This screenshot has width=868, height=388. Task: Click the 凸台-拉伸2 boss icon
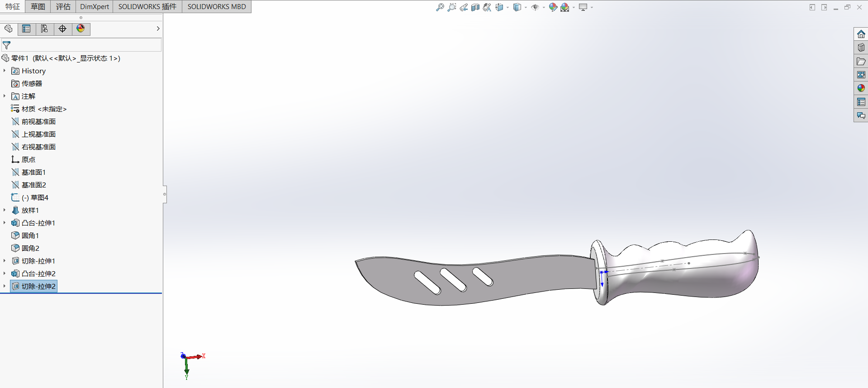15,274
